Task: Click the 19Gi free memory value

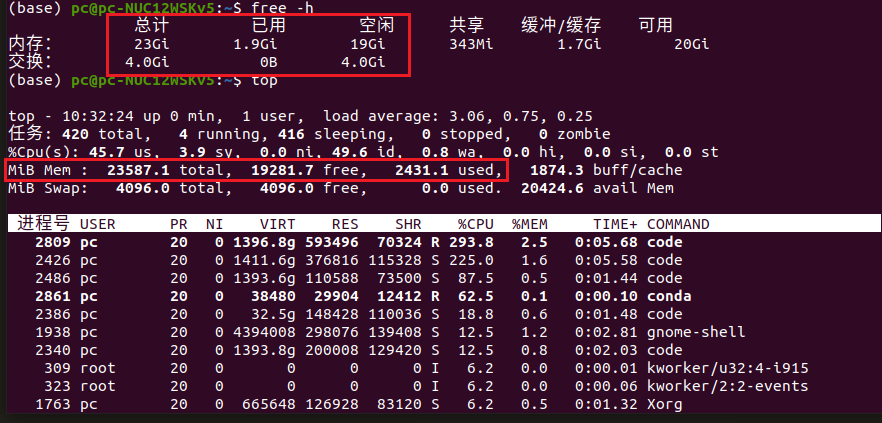Action: (368, 44)
